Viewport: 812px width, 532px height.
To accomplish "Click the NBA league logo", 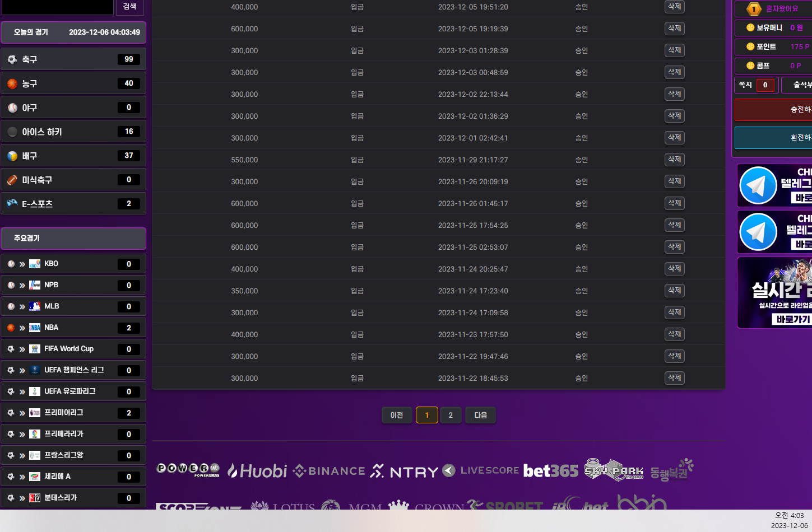I will (x=35, y=328).
